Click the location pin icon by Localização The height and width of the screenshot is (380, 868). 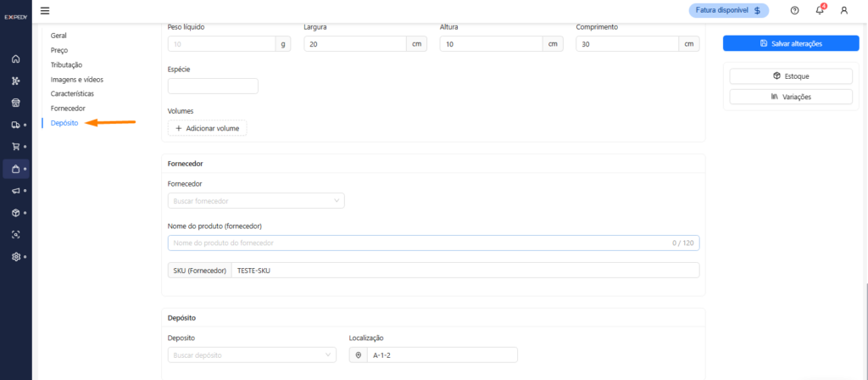359,355
